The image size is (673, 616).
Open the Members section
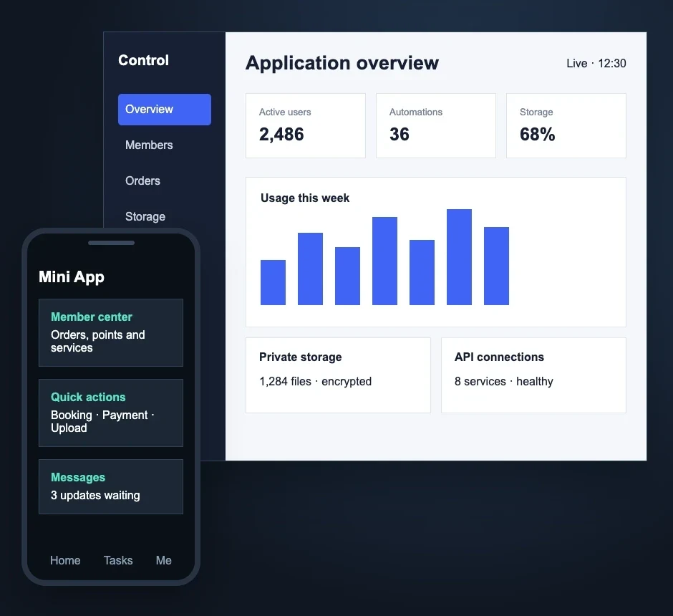click(149, 145)
